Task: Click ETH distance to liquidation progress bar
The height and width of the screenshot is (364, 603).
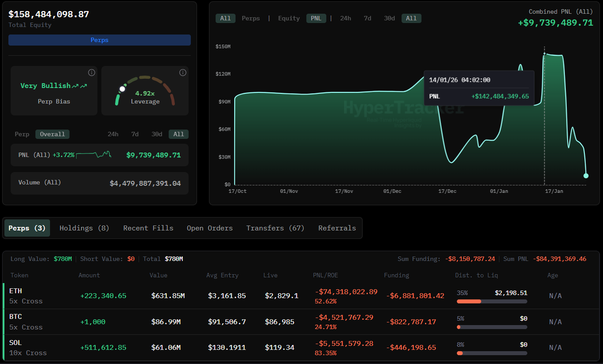Action: coord(491,301)
